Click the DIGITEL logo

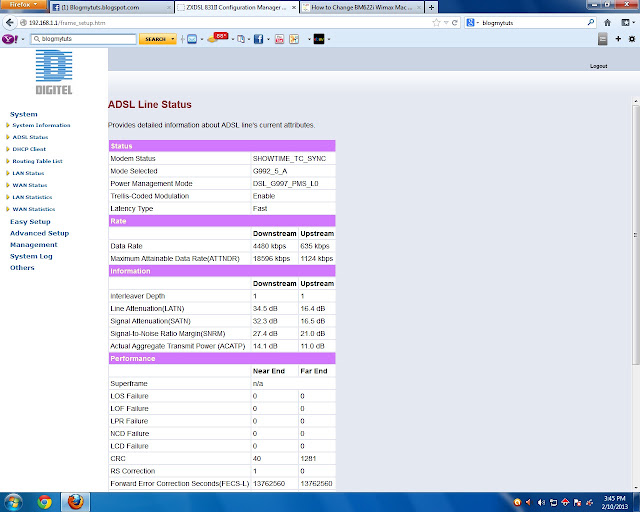[54, 73]
